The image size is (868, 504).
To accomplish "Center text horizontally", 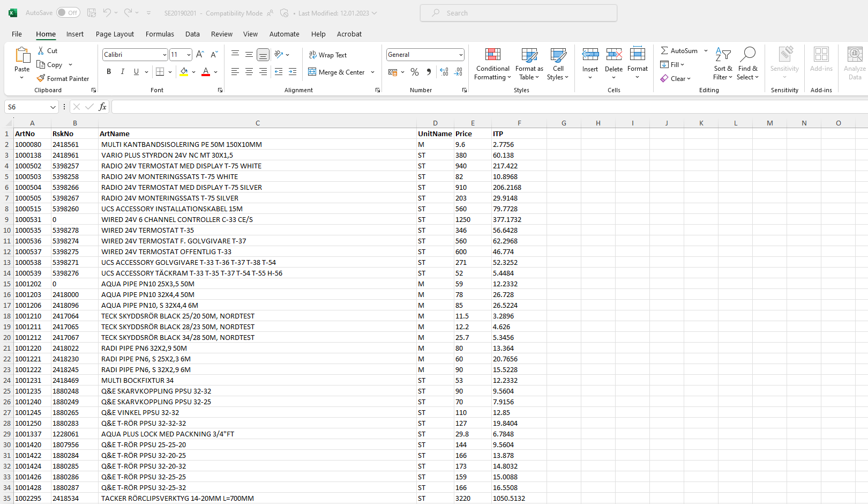I will pyautogui.click(x=249, y=71).
